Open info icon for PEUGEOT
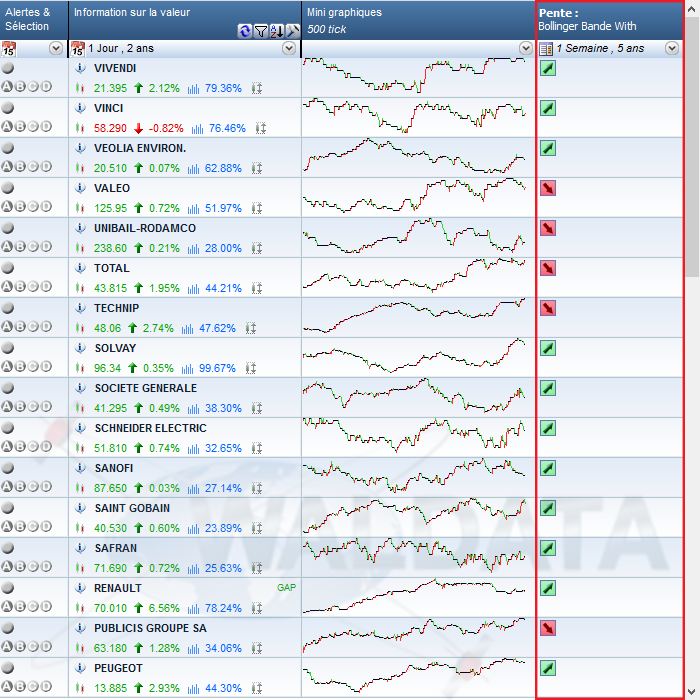 (80, 668)
